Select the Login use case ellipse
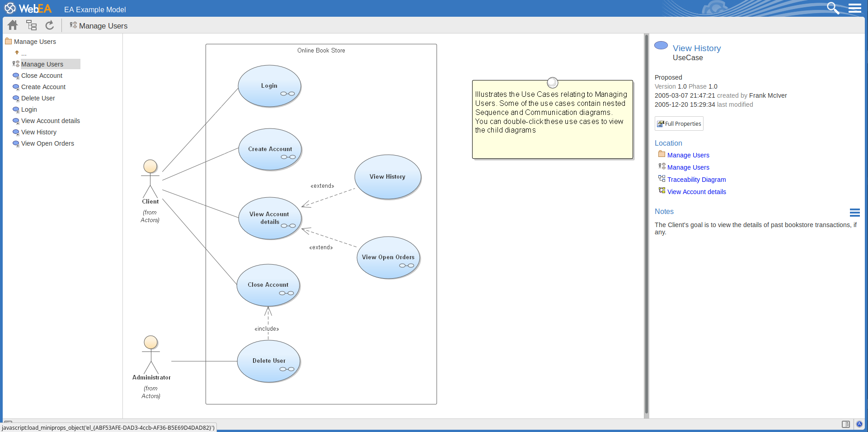Image resolution: width=868 pixels, height=432 pixels. 269,86
